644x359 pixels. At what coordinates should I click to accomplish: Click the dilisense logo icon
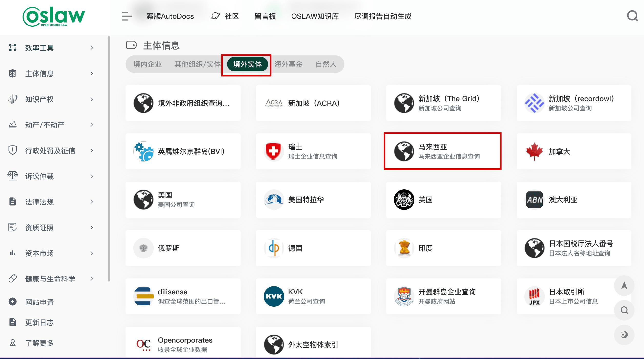pyautogui.click(x=144, y=296)
